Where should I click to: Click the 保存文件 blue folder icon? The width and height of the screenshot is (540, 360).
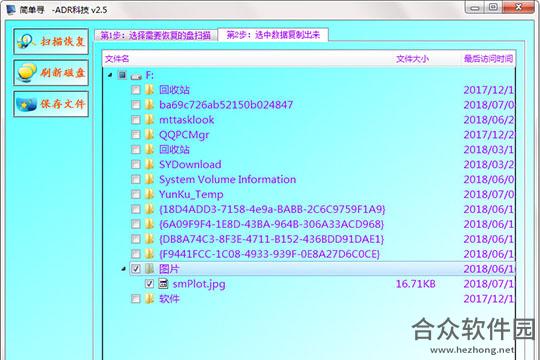pos(26,104)
